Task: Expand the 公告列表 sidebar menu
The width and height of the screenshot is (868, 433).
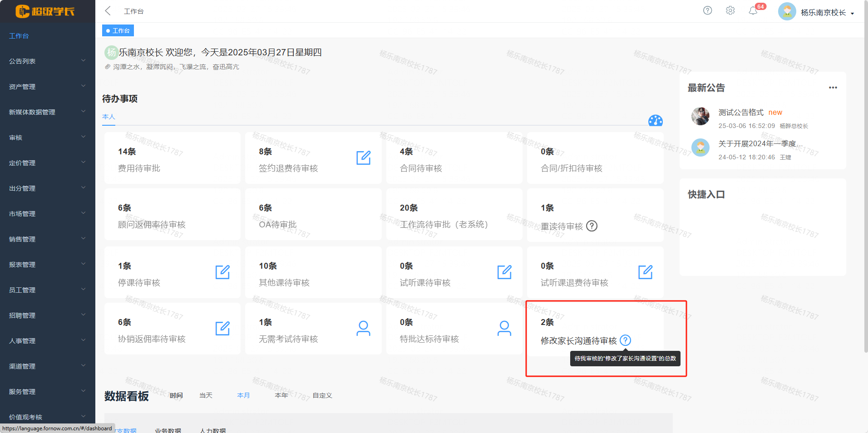Action: (47, 61)
